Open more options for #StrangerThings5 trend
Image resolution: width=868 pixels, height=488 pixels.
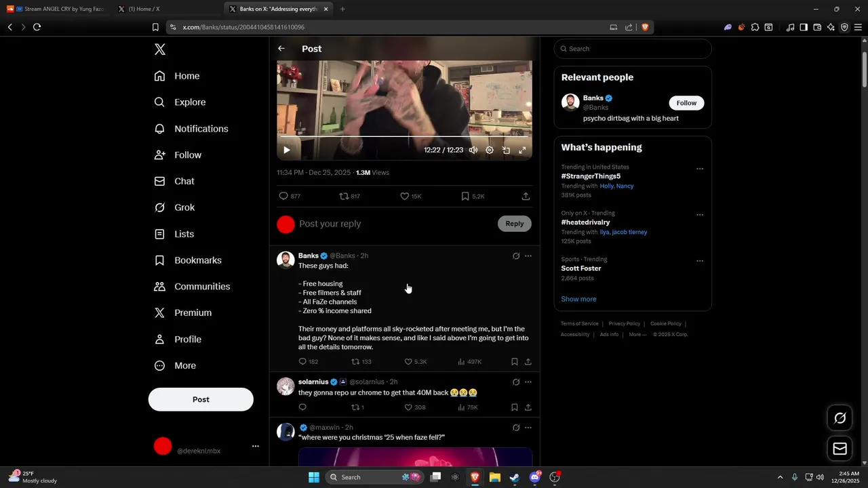[700, 169]
